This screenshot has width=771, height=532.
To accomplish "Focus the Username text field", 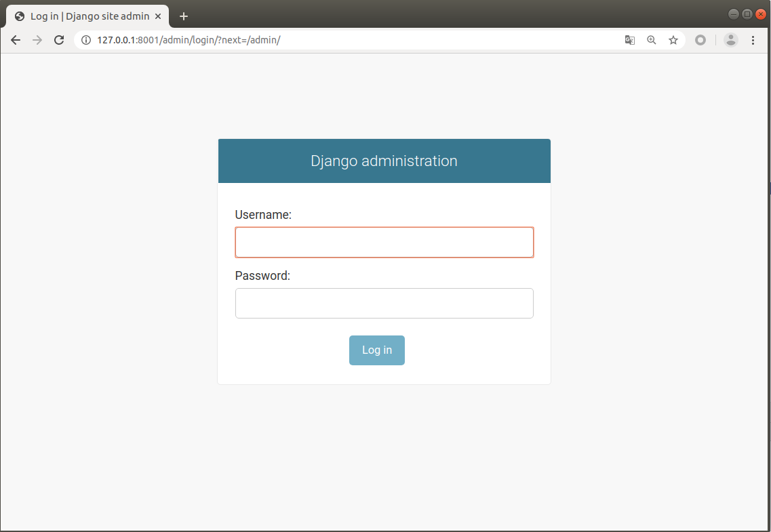I will (384, 243).
